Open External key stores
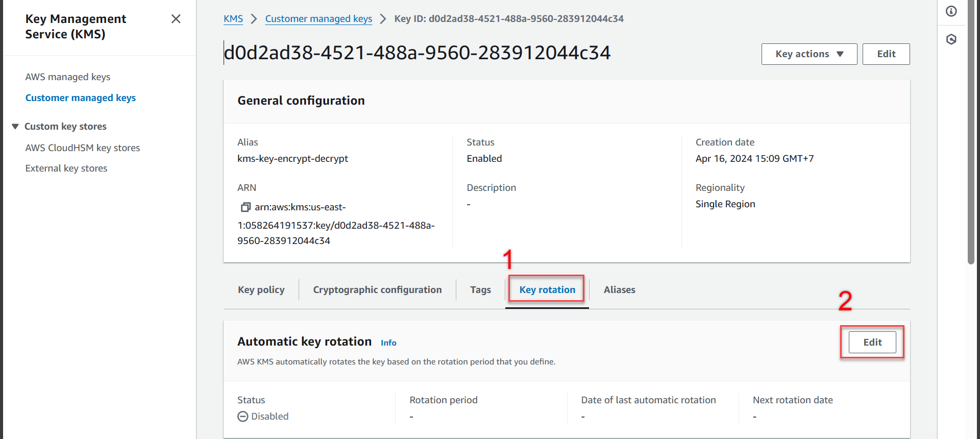This screenshot has height=439, width=980. (66, 168)
